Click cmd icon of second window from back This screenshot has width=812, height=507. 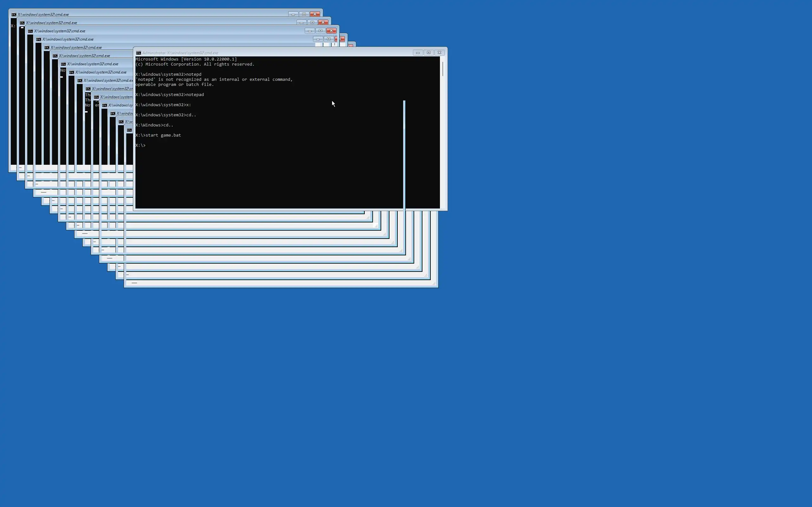pos(22,23)
